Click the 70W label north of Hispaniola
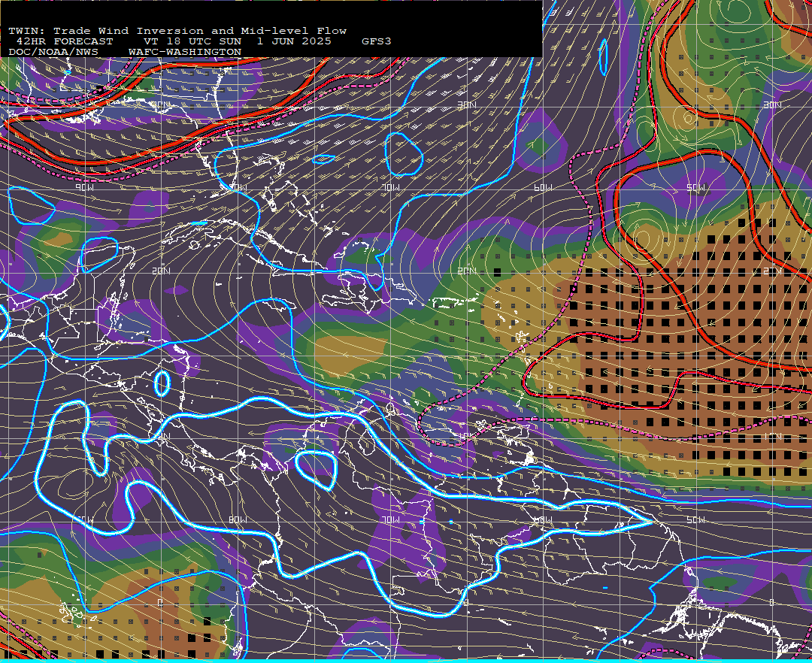812x663 pixels. (391, 187)
